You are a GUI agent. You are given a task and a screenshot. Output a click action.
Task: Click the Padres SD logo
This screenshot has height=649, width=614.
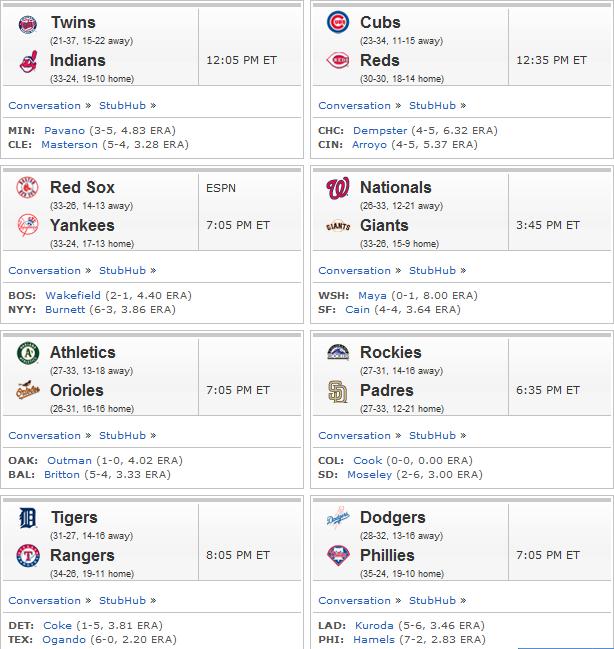(338, 392)
